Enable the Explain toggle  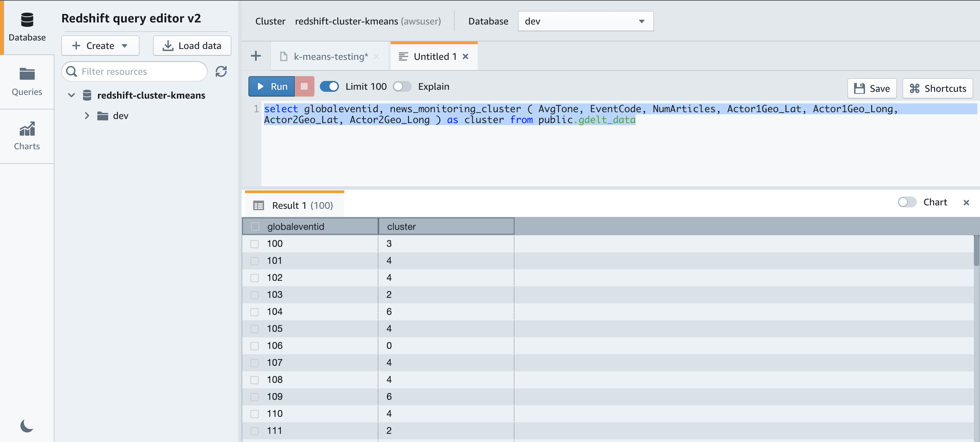click(402, 86)
